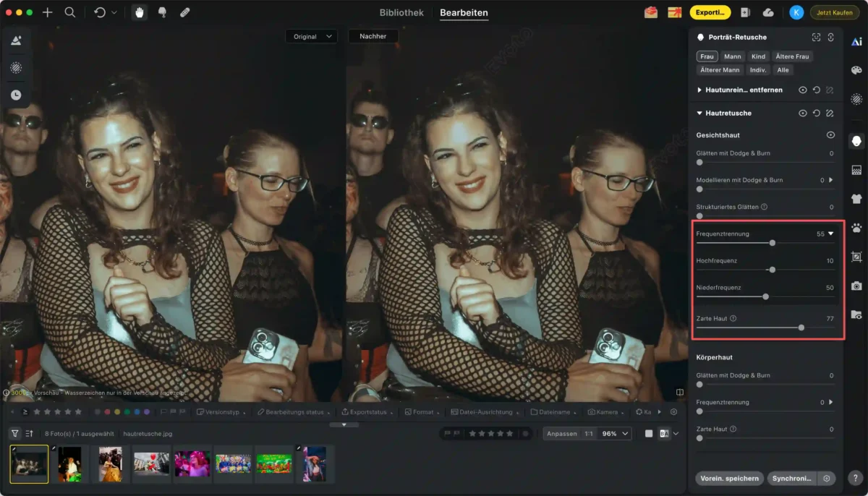Viewport: 868px width, 496px height.
Task: Open the history clock icon
Action: [15, 95]
